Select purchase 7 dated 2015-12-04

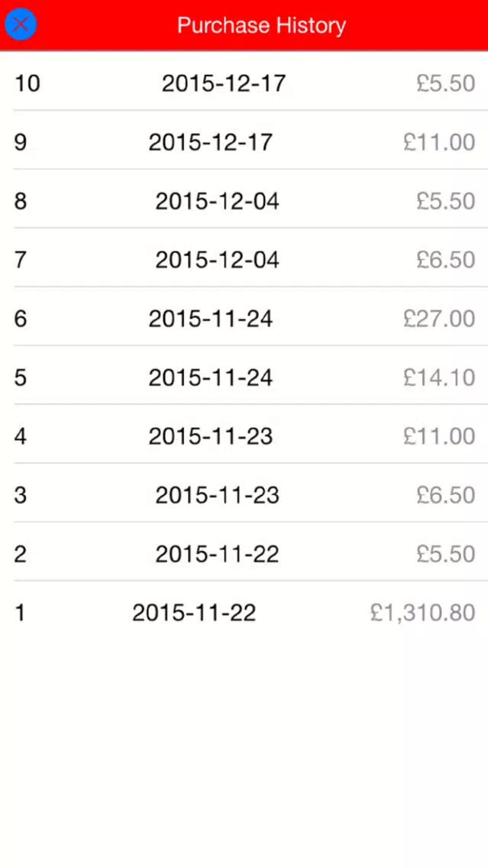coord(217,260)
